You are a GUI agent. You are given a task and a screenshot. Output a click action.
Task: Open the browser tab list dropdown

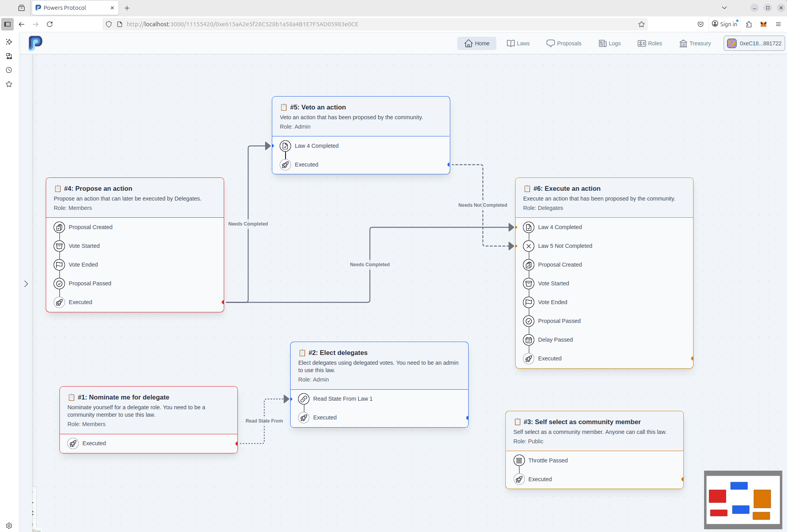pos(724,8)
